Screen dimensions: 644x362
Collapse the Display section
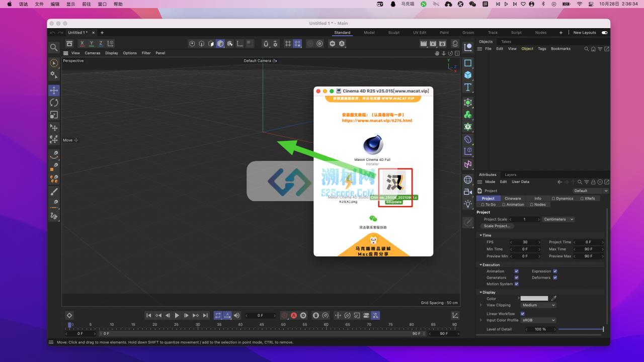(x=481, y=292)
